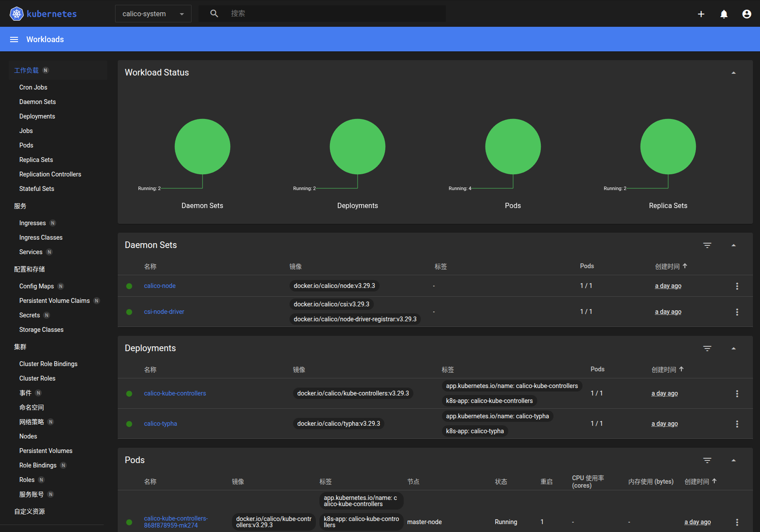Open actions menu for csi-node-driver
Screen dimensions: 760x532
click(x=737, y=312)
